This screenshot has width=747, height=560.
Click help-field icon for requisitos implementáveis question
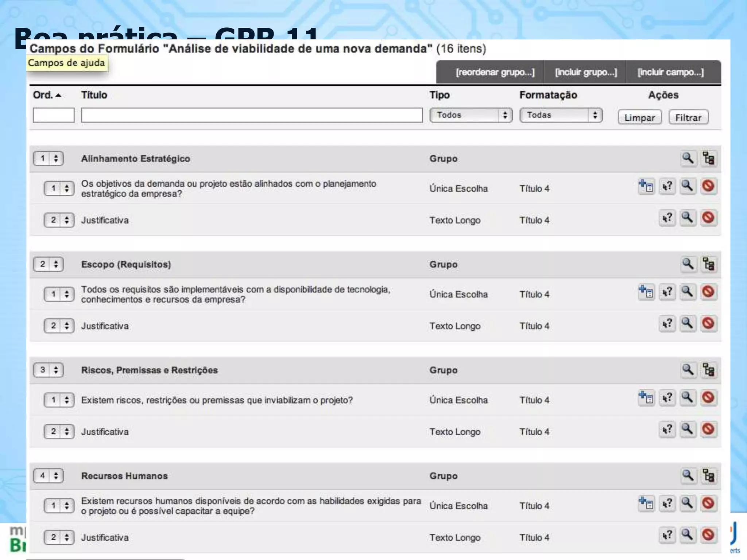(667, 292)
